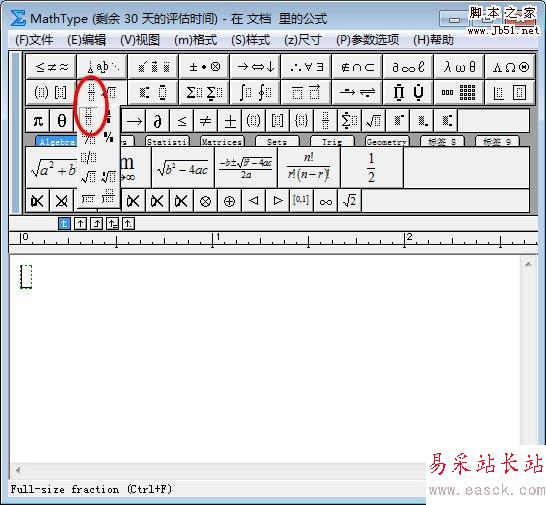This screenshot has height=505, width=546.
Task: Switch to the Statistics tab
Action: [167, 141]
